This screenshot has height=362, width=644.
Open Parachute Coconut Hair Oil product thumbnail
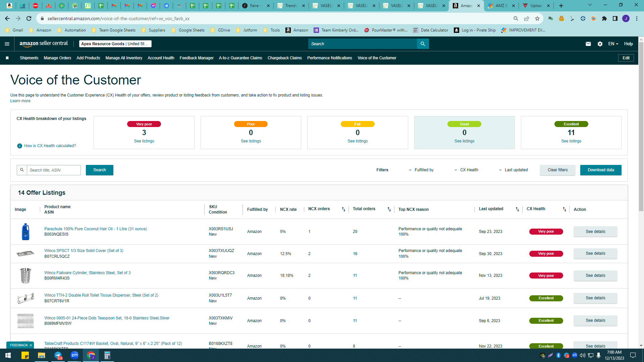click(x=25, y=232)
